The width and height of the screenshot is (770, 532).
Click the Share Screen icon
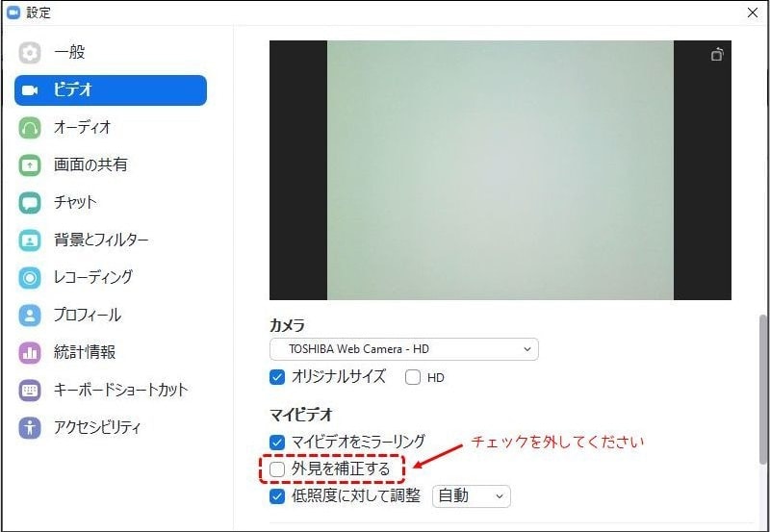(30, 165)
